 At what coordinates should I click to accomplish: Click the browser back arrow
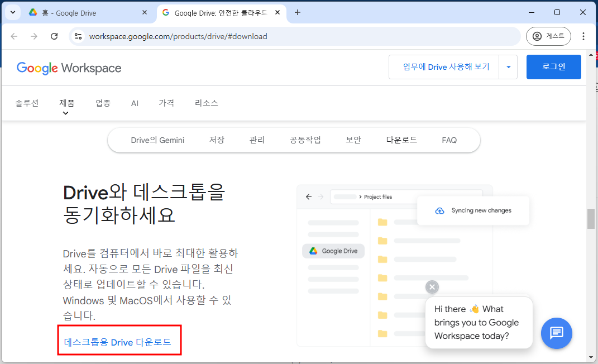point(14,36)
